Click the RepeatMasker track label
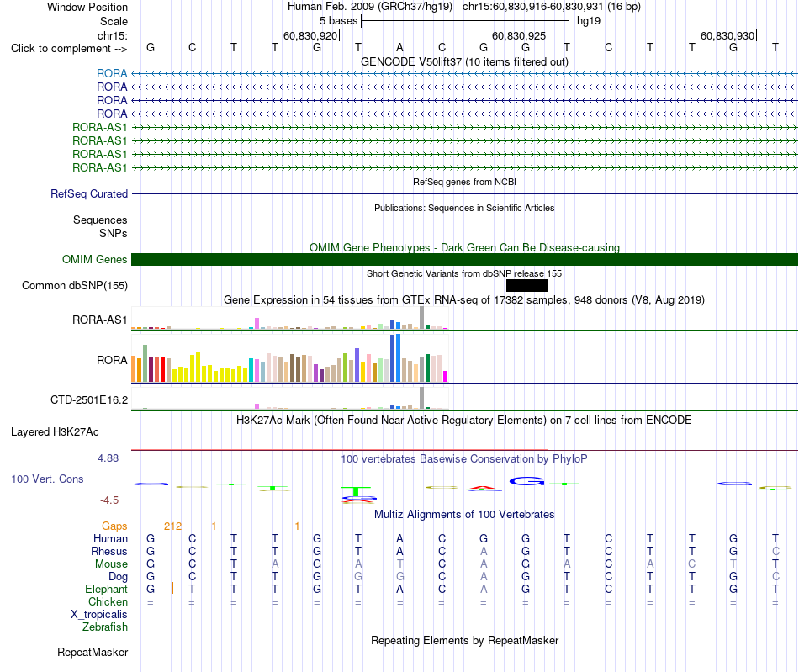 point(93,652)
